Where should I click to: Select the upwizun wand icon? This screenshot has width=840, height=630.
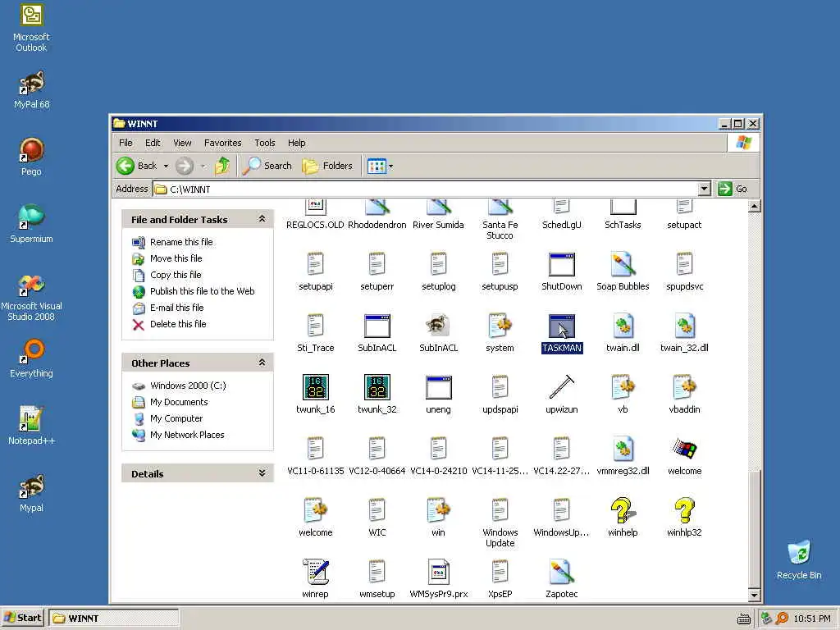[561, 387]
